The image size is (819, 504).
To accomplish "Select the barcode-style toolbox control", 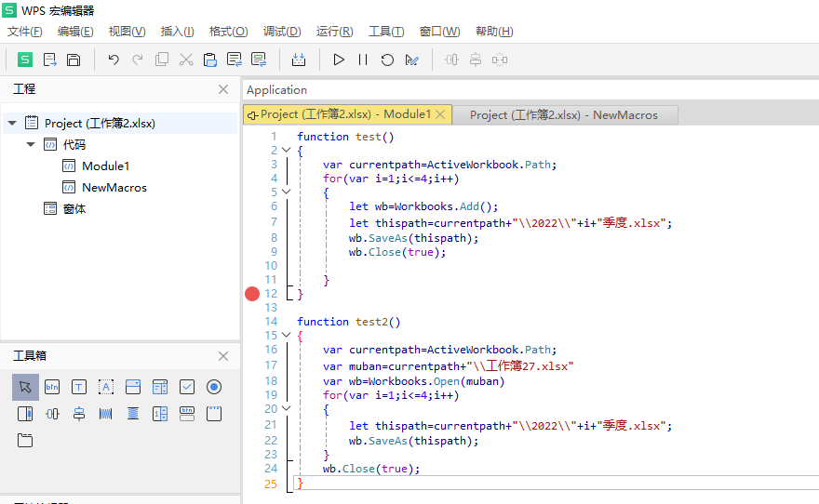I will [106, 414].
